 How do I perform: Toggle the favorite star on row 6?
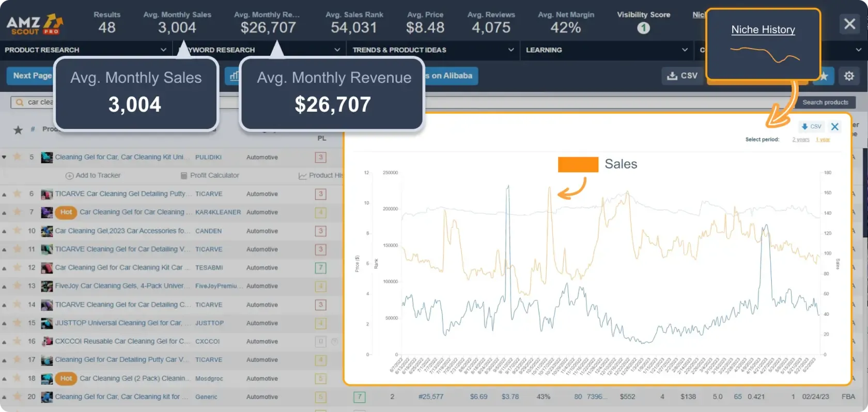pos(18,193)
